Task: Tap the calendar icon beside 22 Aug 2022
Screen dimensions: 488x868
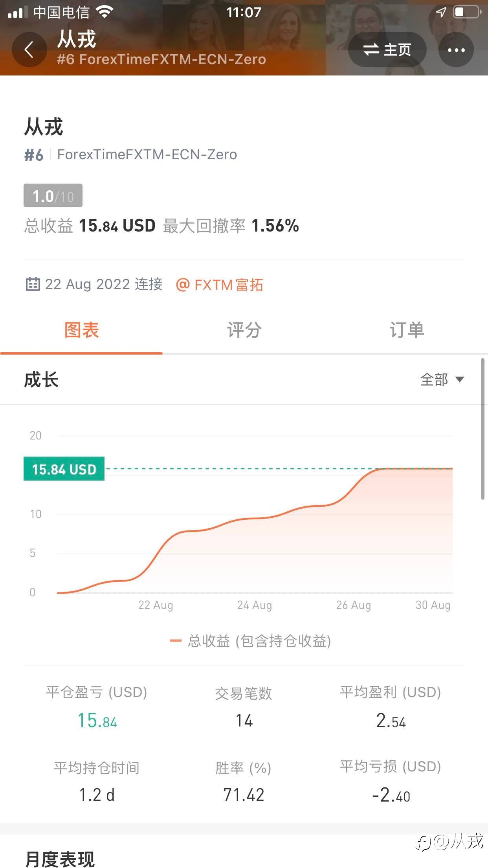Action: click(x=33, y=284)
